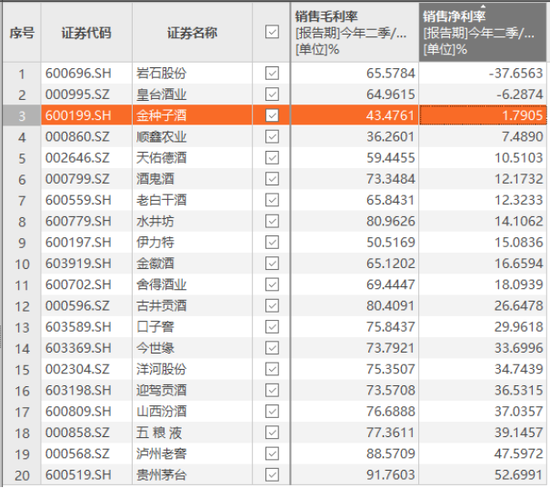Select gross margin value 91.7603
Viewport: 550px width, 488px height.
[355, 475]
